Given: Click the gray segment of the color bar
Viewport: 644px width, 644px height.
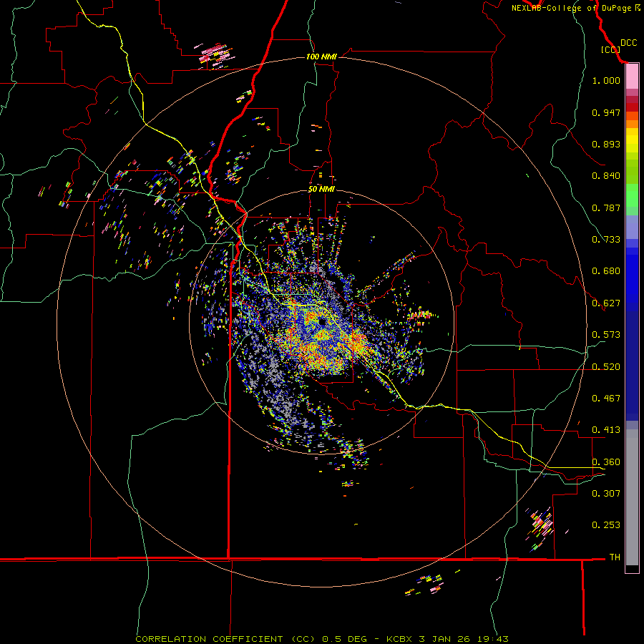Looking at the screenshot, I should point(632,497).
